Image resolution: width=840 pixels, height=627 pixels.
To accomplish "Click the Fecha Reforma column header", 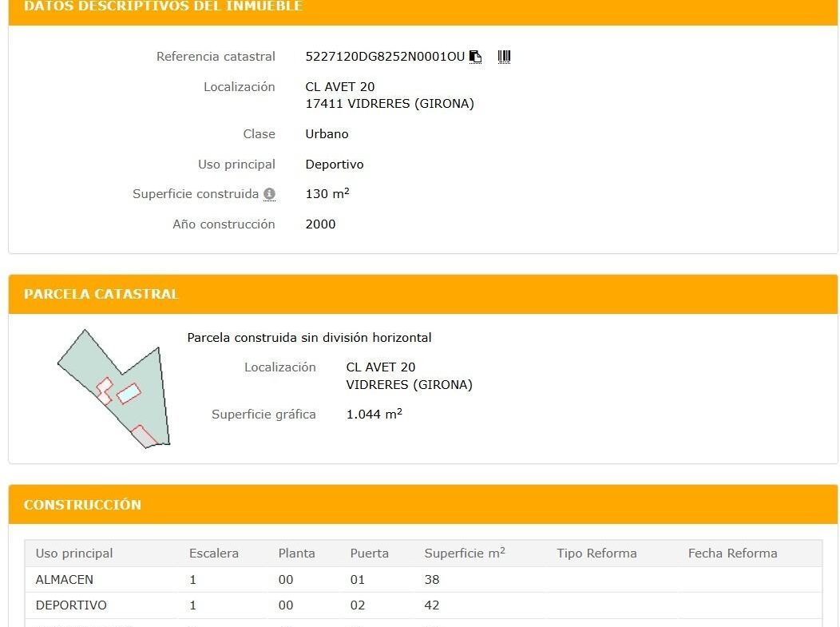I will coord(732,554).
